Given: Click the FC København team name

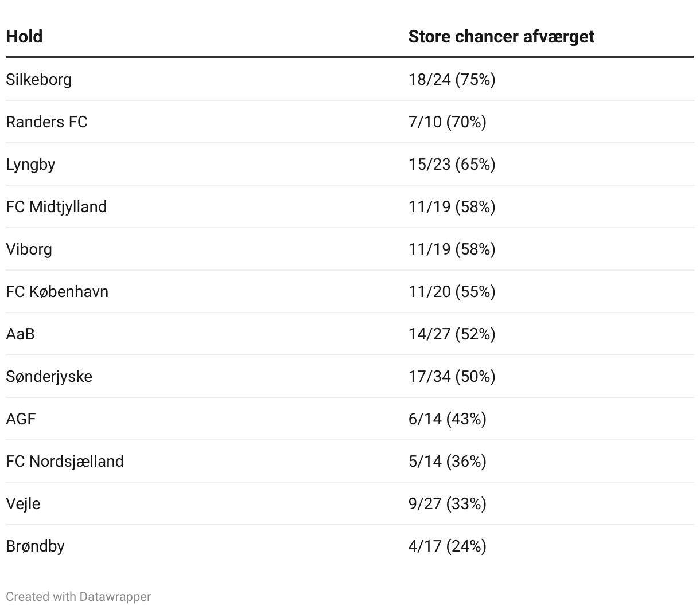Looking at the screenshot, I should [57, 291].
